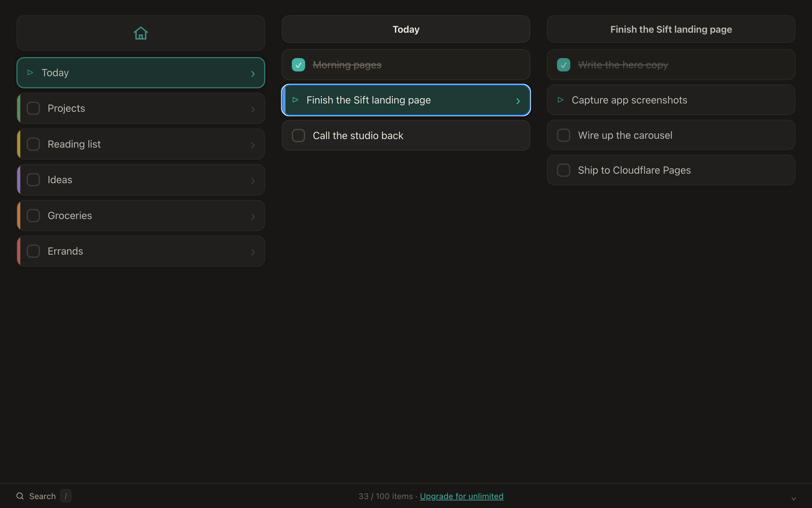
Task: Collapse footer with the bottom-right chevron
Action: click(x=794, y=498)
